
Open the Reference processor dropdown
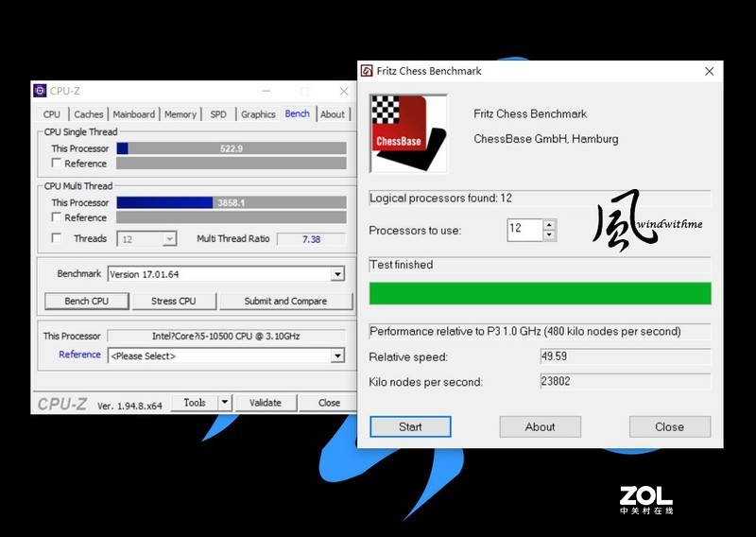[x=337, y=356]
